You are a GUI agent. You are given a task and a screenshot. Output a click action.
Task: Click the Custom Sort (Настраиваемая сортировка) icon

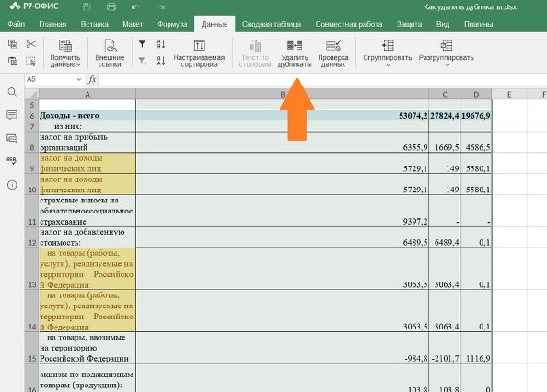[x=199, y=45]
